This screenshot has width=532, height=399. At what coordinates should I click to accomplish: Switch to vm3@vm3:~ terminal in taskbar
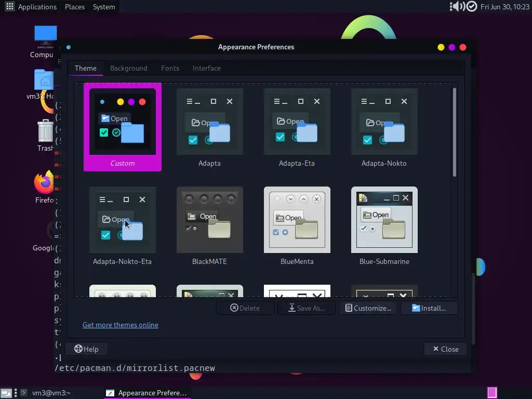51,393
